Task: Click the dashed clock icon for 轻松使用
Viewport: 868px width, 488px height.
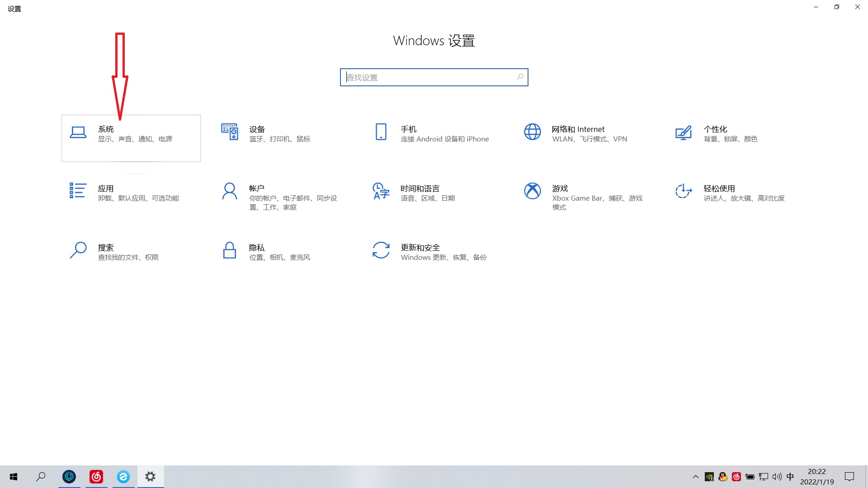Action: pos(684,191)
